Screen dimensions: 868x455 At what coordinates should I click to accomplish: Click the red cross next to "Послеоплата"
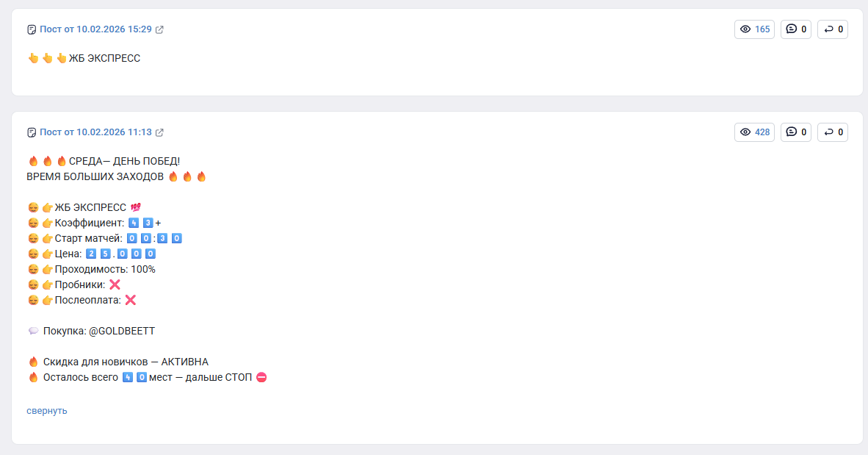[x=131, y=300]
